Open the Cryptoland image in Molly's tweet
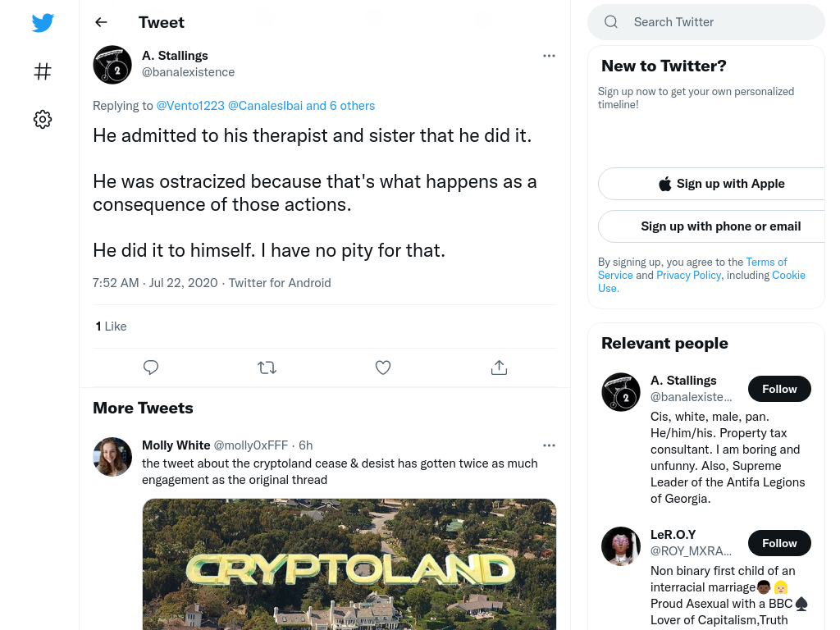The width and height of the screenshot is (840, 630). pyautogui.click(x=349, y=564)
